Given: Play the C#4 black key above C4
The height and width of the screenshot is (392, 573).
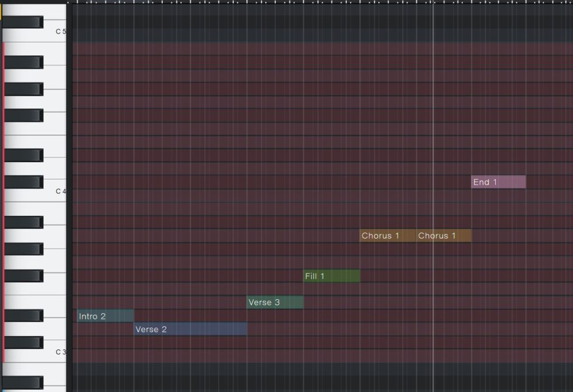Looking at the screenshot, I should (24, 182).
